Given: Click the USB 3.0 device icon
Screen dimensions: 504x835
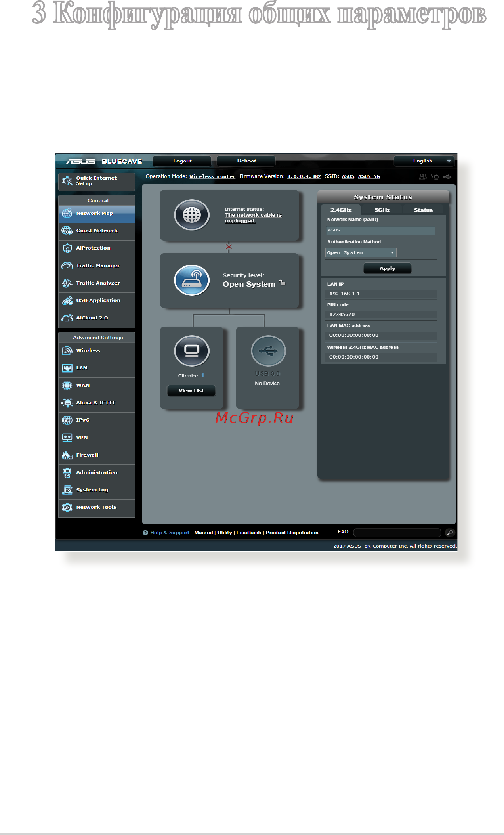Looking at the screenshot, I should click(x=268, y=351).
